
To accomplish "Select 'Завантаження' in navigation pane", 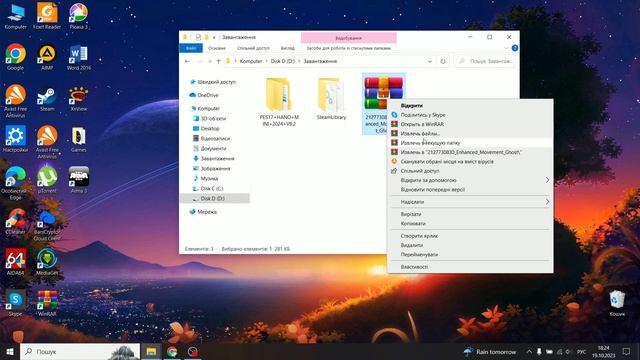I will [217, 158].
